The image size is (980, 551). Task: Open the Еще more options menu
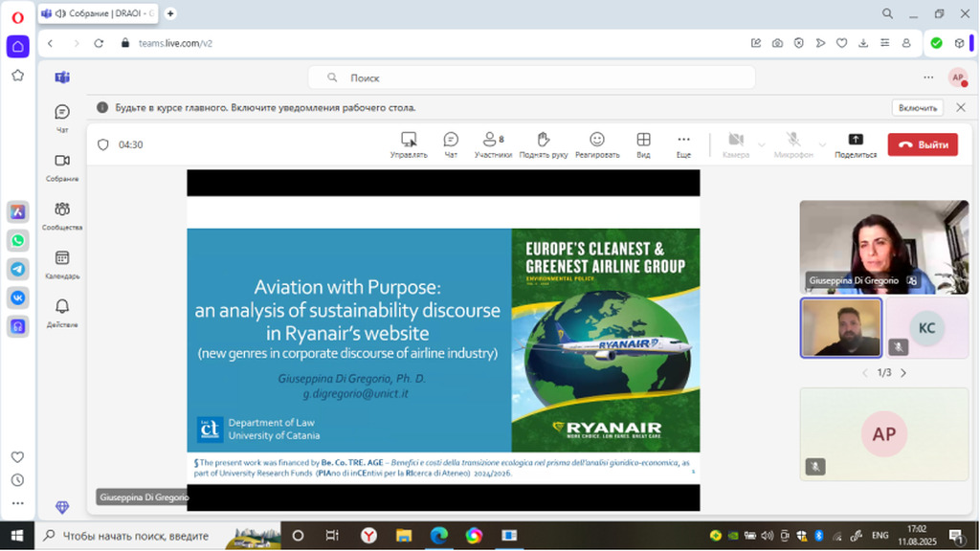coord(683,143)
